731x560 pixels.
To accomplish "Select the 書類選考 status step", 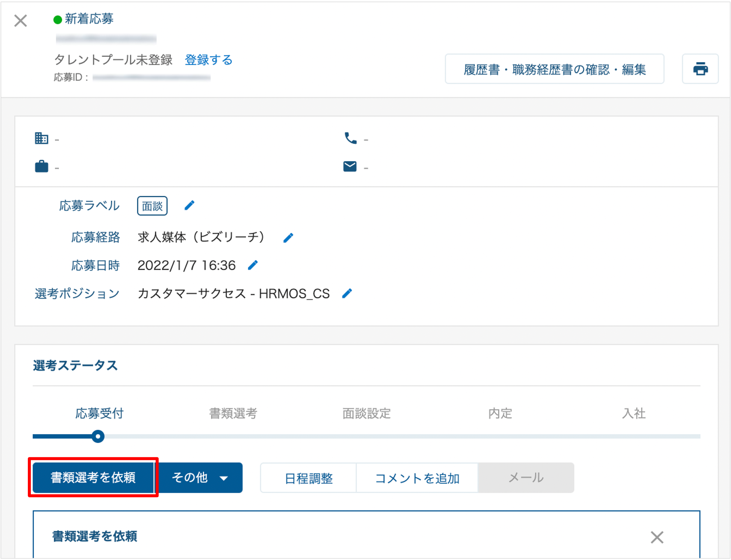I will coord(233,413).
